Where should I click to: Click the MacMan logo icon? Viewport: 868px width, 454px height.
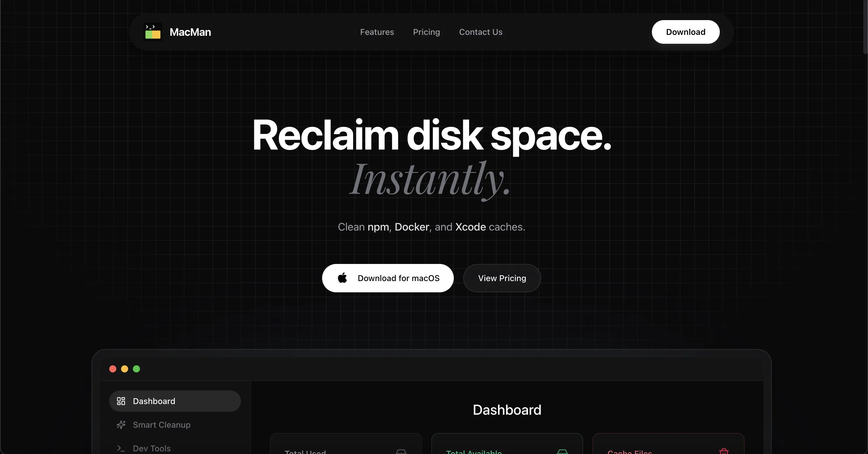coord(153,32)
